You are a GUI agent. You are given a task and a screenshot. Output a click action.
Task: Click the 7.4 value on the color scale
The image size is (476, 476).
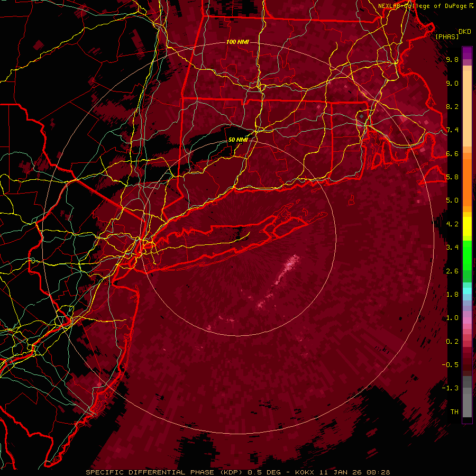[x=452, y=130]
